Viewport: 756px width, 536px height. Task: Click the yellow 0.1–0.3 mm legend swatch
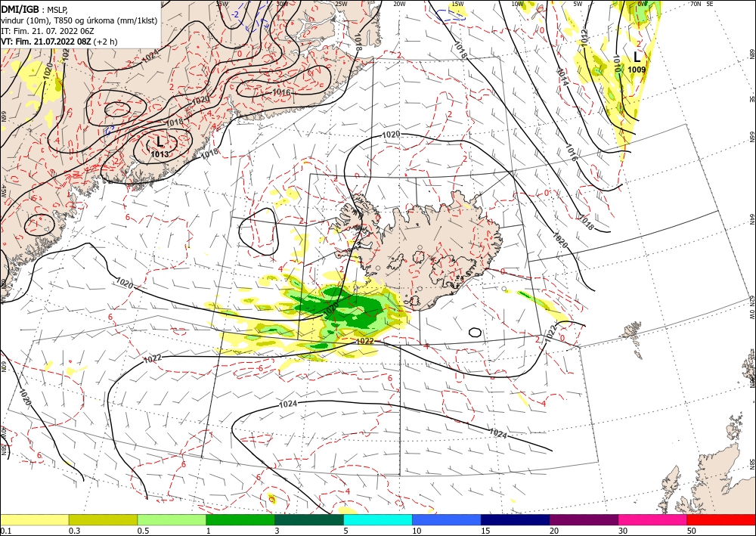(x=34, y=519)
